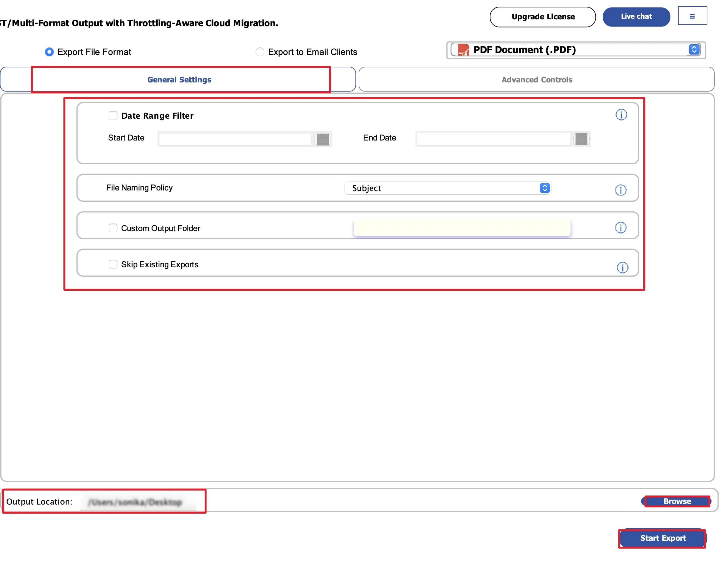Screen dimensions: 728x562
Task: Click the PDF document format icon
Action: point(463,50)
